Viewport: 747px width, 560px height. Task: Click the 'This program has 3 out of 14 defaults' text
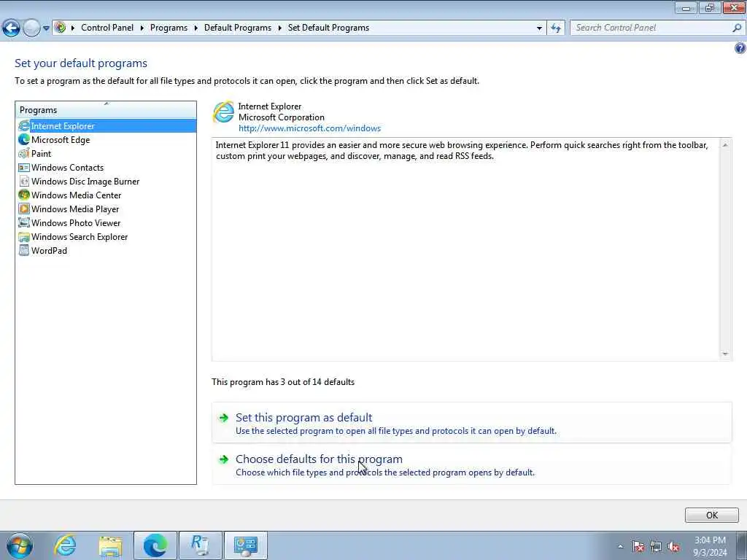pyautogui.click(x=283, y=382)
